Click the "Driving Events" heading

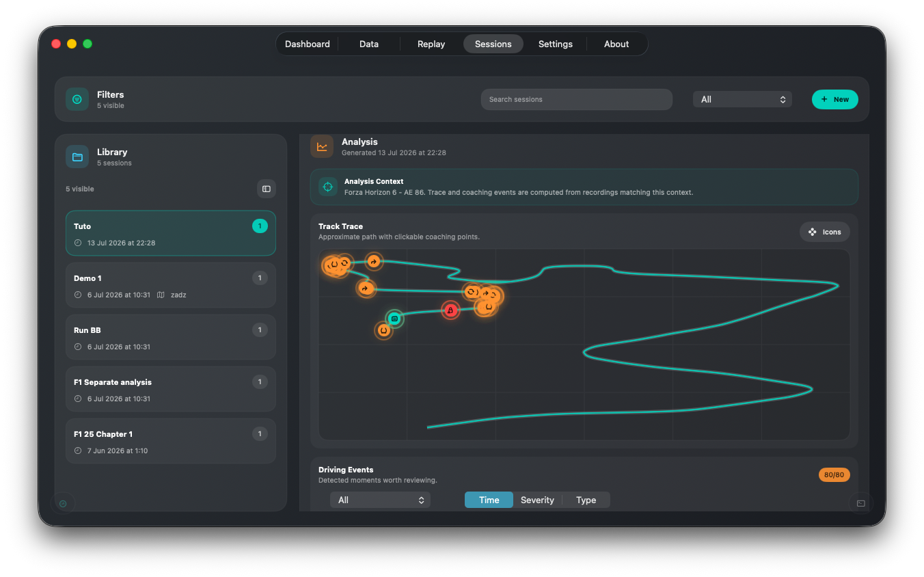346,470
